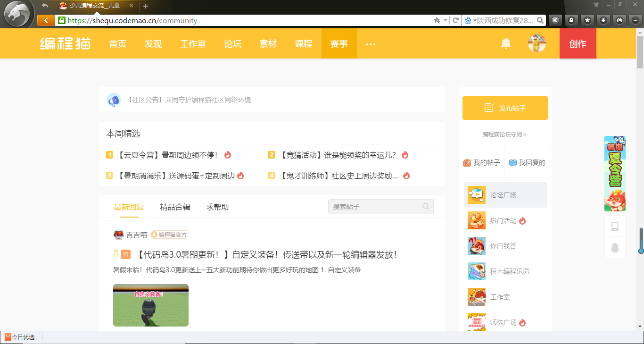
Task: Expand the search engine dropdown arrow
Action: point(475,20)
